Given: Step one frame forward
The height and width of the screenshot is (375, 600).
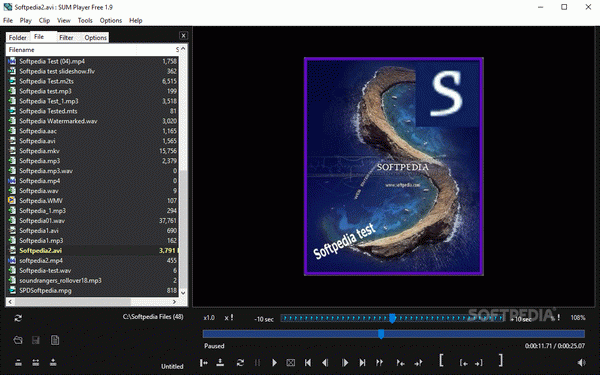Looking at the screenshot, I should [345, 362].
